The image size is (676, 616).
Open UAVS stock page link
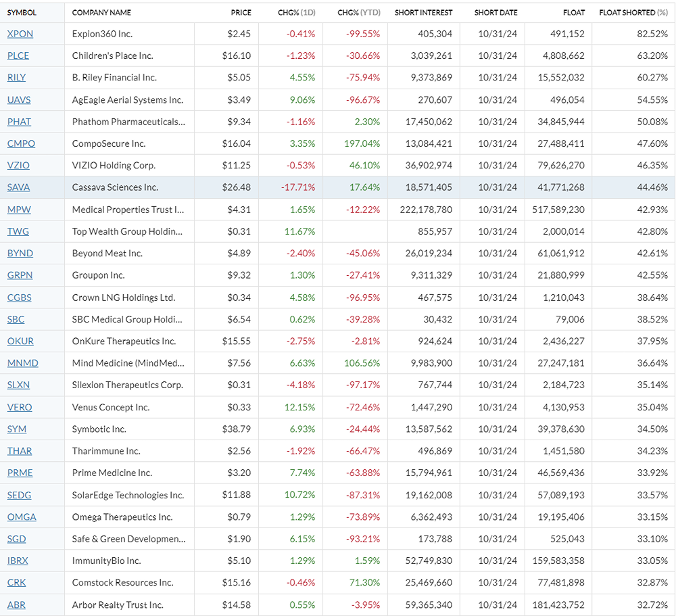point(19,100)
